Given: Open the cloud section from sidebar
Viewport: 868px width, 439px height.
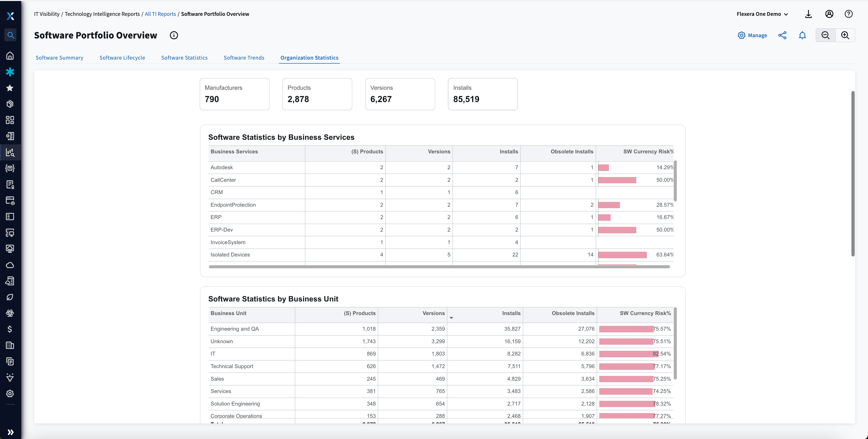Looking at the screenshot, I should (10, 265).
